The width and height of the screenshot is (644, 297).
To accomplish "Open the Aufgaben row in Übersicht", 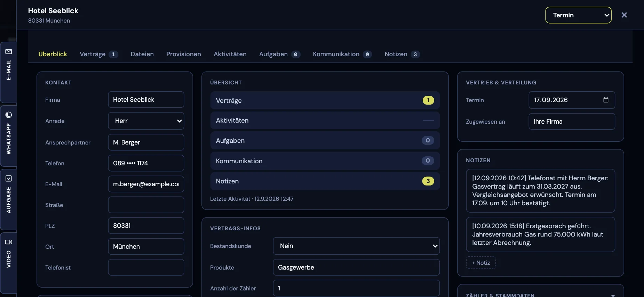I will pyautogui.click(x=325, y=141).
